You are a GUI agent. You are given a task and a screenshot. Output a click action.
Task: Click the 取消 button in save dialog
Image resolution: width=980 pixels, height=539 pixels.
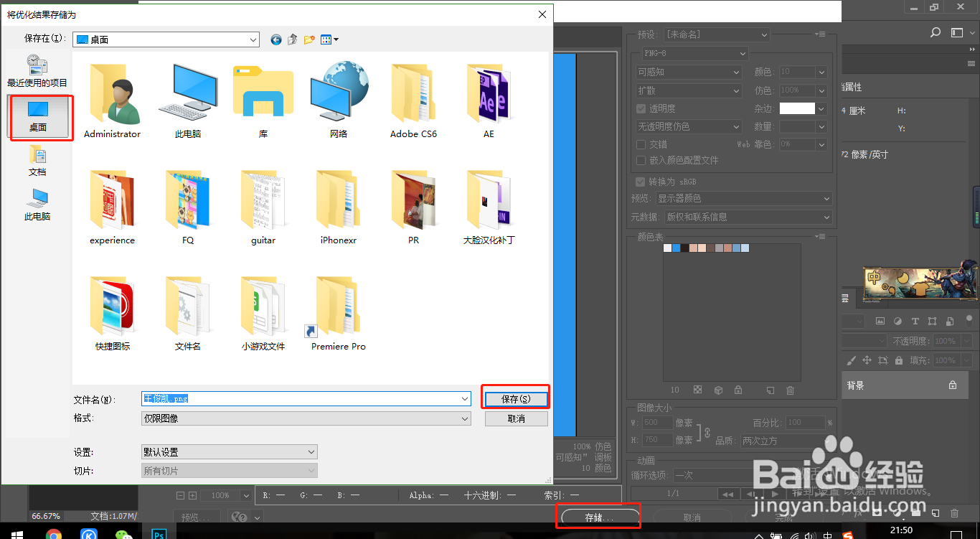(x=517, y=418)
